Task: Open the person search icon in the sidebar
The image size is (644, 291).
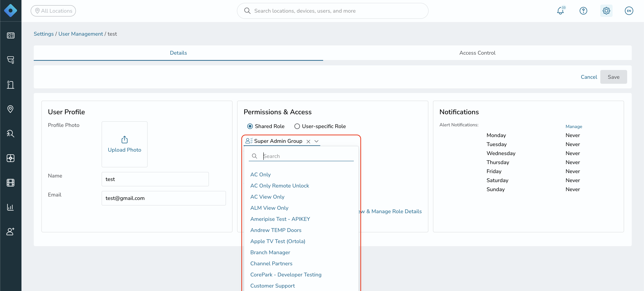Action: tap(11, 133)
